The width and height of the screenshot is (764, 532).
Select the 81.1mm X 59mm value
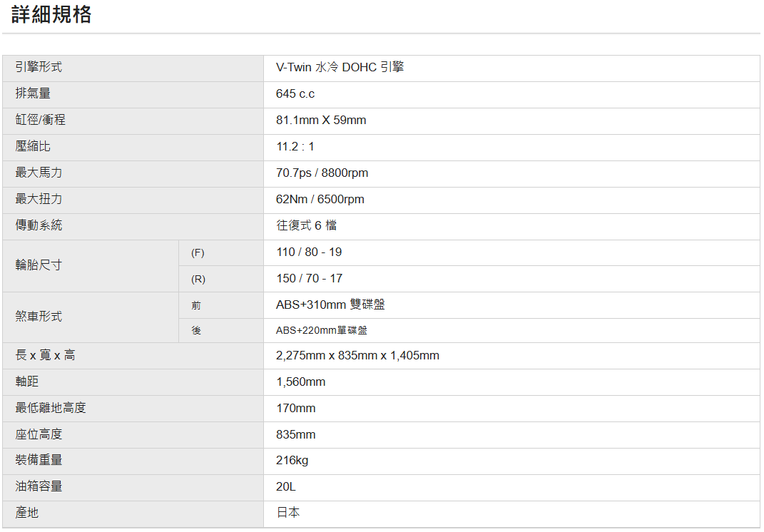coord(321,120)
